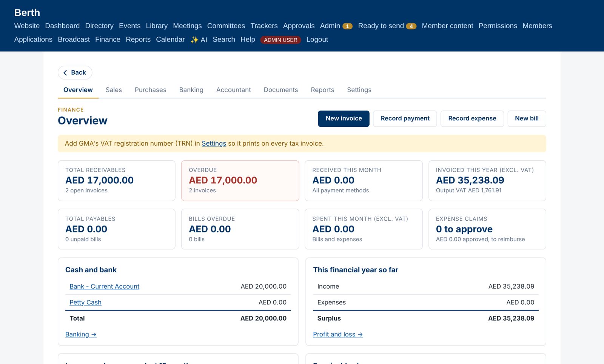Image resolution: width=604 pixels, height=364 pixels.
Task: Click the Record payment button
Action: coord(405,118)
